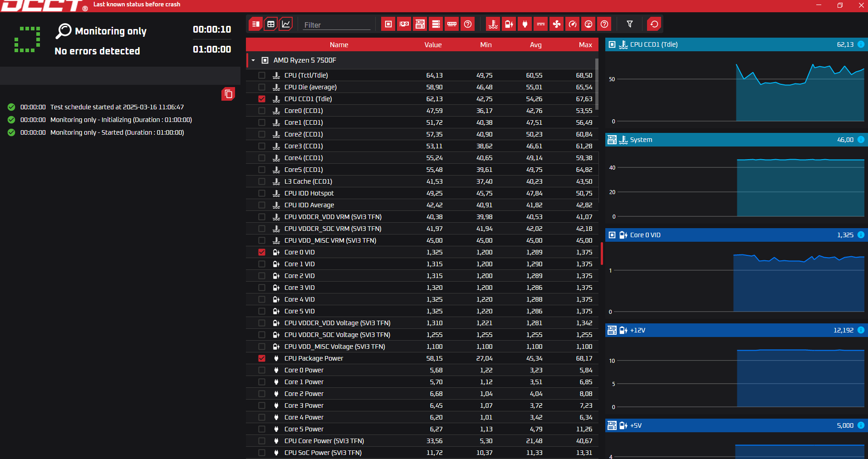The width and height of the screenshot is (868, 459).
Task: Click the CPU CCD1 (Tdie) graph header
Action: [x=736, y=44]
